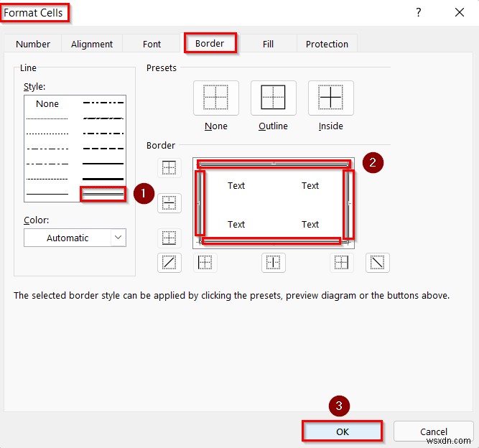Switch to the Number tab
The height and width of the screenshot is (448, 479).
point(33,44)
